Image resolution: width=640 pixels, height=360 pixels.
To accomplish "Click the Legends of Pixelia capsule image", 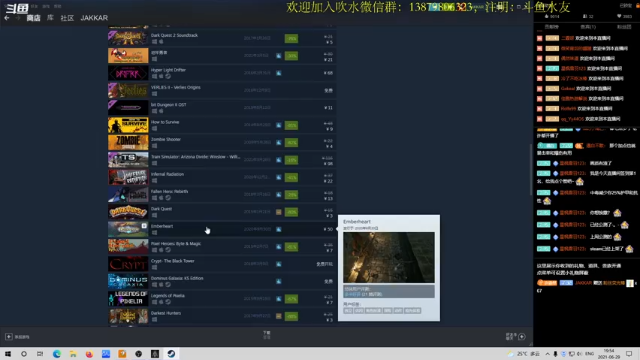I will point(128,298).
